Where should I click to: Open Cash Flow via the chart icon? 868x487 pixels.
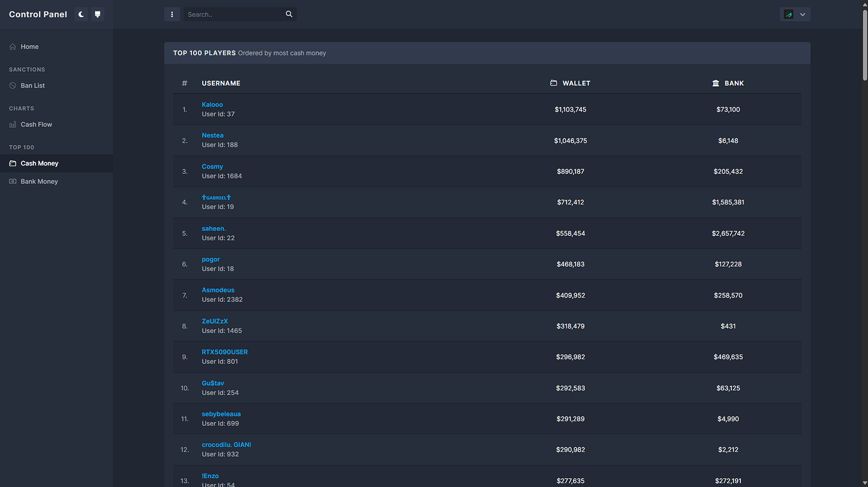[11, 124]
